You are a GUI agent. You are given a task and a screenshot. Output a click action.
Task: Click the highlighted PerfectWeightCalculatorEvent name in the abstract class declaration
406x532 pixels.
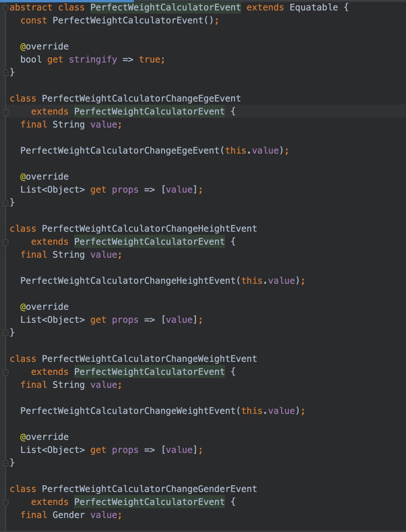(166, 7)
